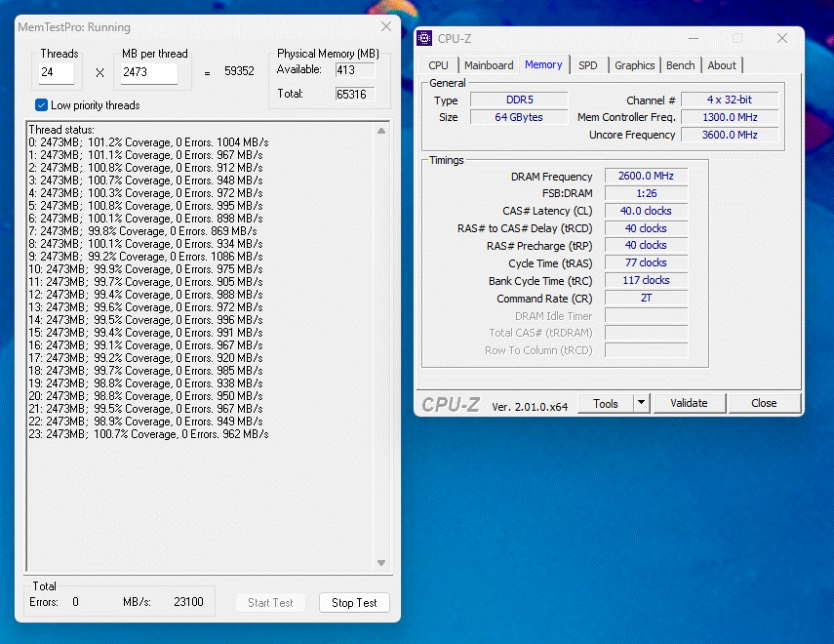Select thread 20 line showing 950 MB/s
This screenshot has width=834, height=644.
click(145, 396)
